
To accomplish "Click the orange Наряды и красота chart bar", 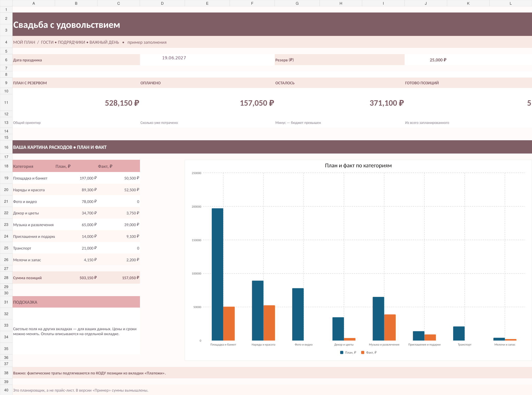I will tap(269, 323).
